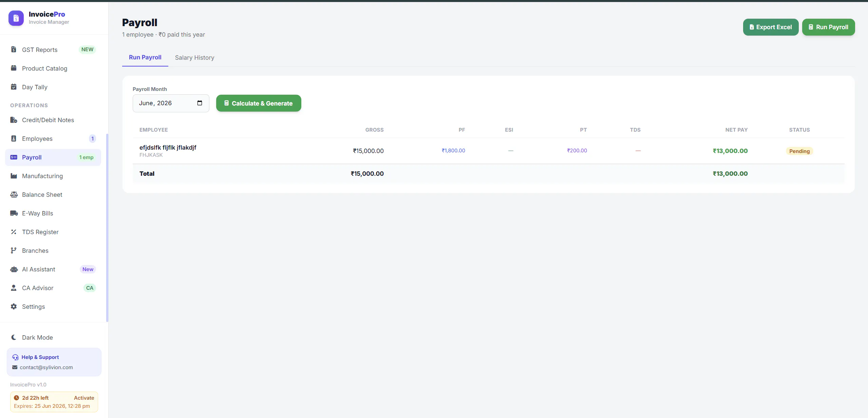
Task: Click PF amount ₹1,800.00
Action: tap(453, 150)
